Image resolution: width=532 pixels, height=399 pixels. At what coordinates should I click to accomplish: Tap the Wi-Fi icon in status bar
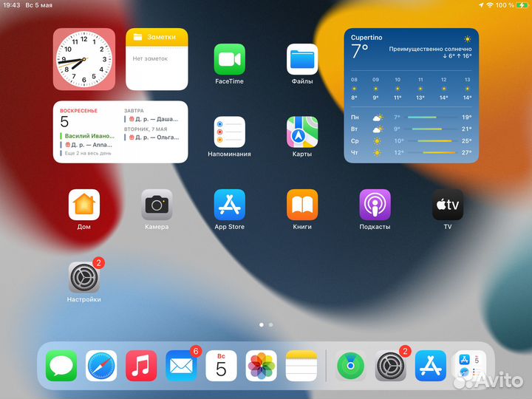pos(490,5)
